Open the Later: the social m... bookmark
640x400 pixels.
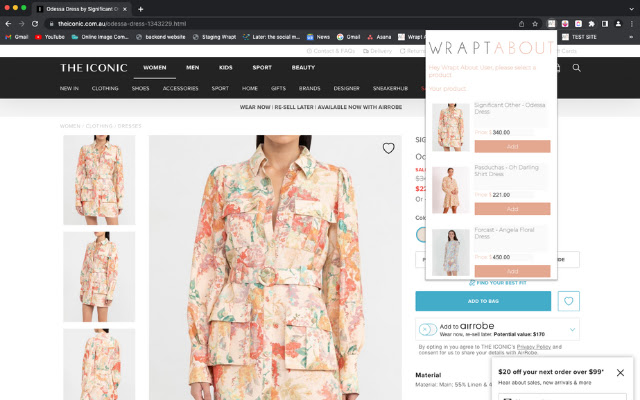pyautogui.click(x=271, y=37)
